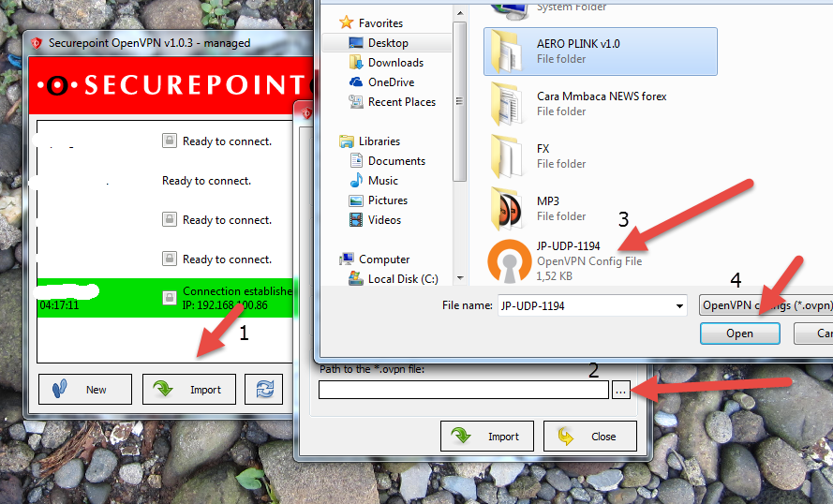Click navigation pane scrollbar thumb
Screen dimensions: 833x504
click(460, 101)
